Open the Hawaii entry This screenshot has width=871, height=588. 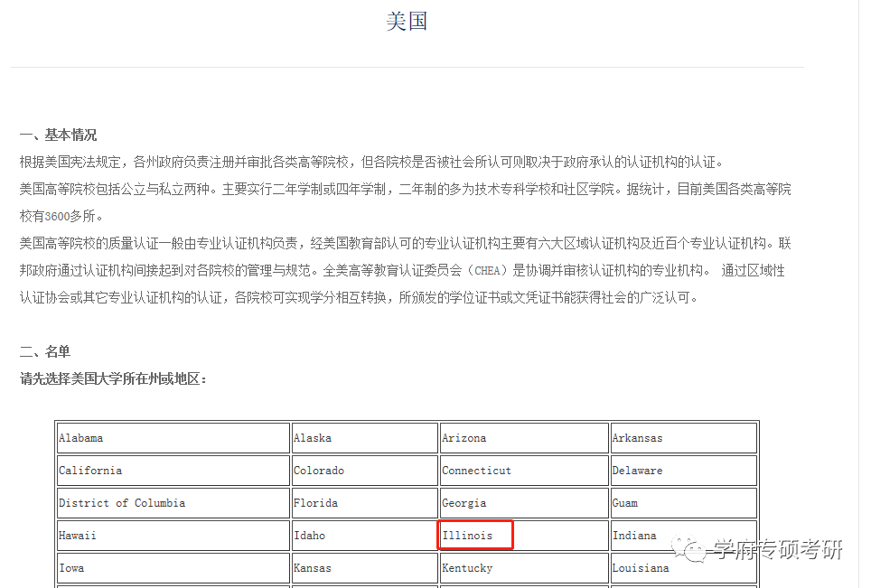(77, 535)
